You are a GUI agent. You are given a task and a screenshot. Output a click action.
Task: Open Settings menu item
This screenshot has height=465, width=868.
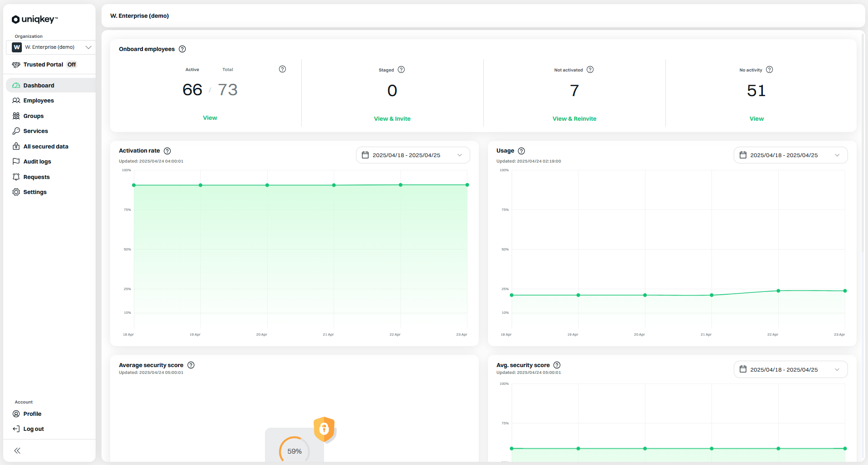coord(51,192)
